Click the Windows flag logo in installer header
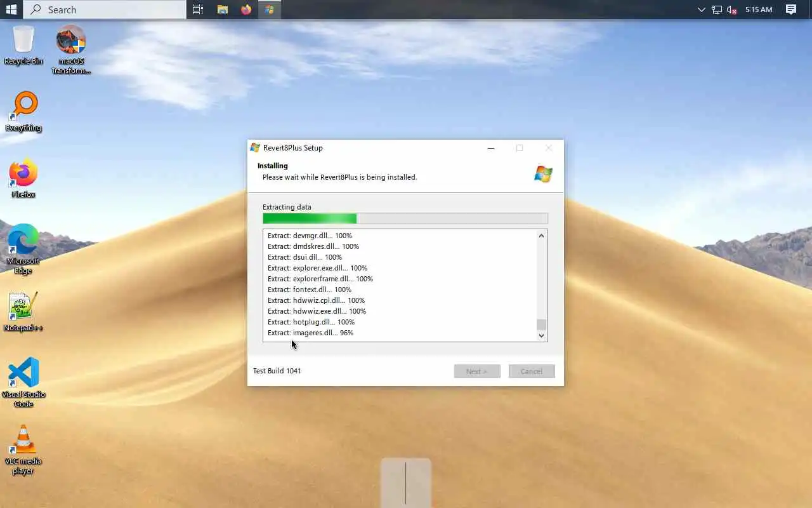Screen dimensions: 812x508 point(543,174)
